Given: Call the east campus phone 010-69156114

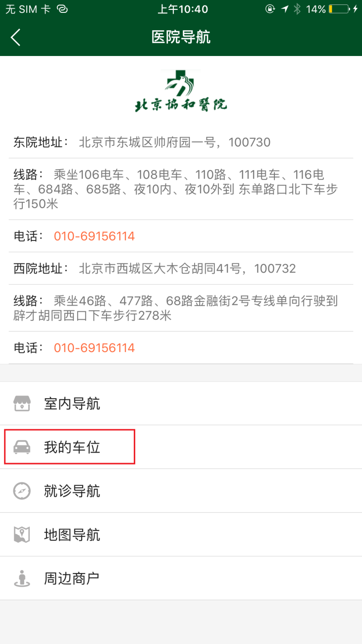Looking at the screenshot, I should 94,236.
